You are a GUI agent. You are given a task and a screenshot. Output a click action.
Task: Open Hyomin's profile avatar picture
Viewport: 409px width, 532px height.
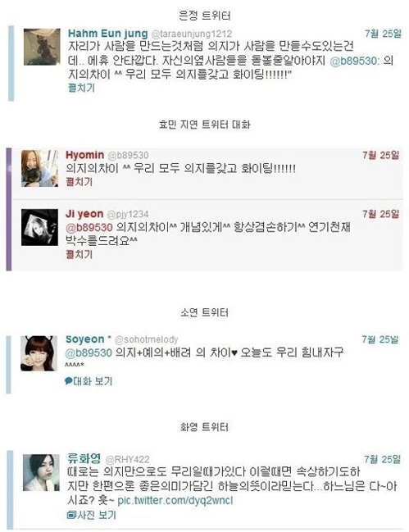coord(39,168)
